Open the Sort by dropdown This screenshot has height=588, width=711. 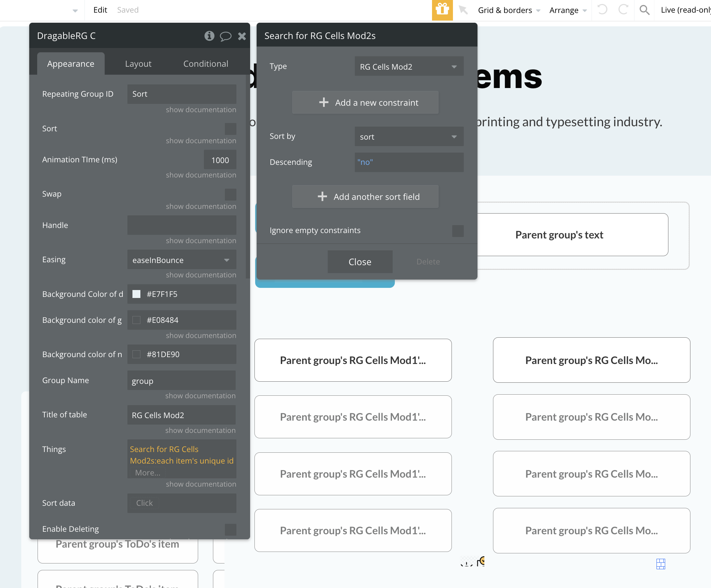pos(409,136)
